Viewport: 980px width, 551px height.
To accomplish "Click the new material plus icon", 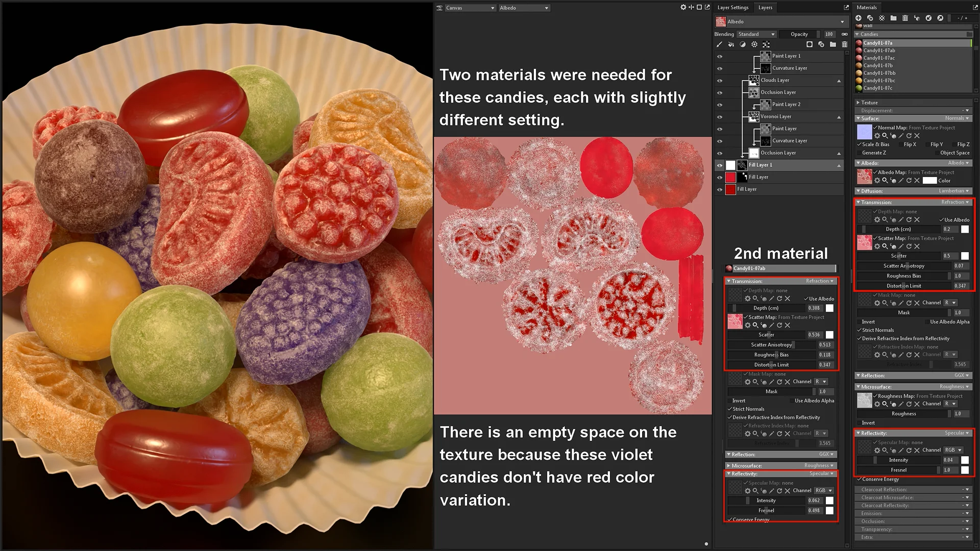I will (x=859, y=18).
